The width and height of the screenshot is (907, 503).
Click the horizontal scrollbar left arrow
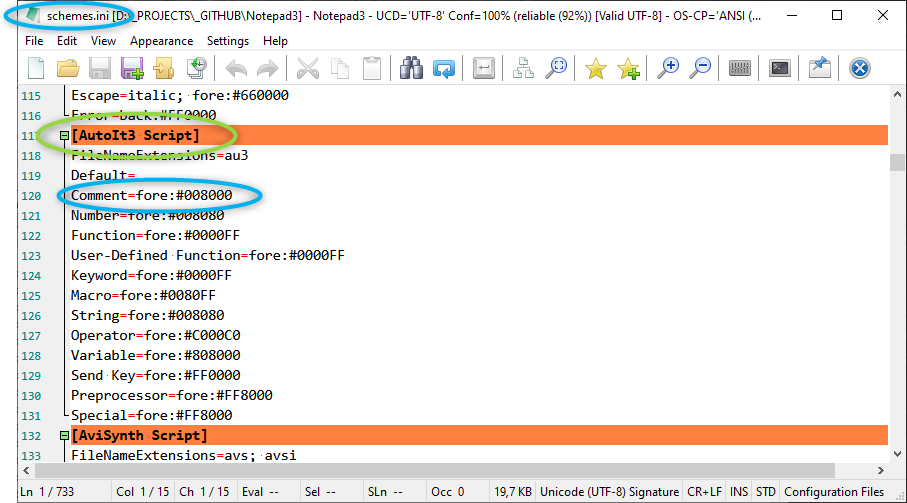(26, 470)
